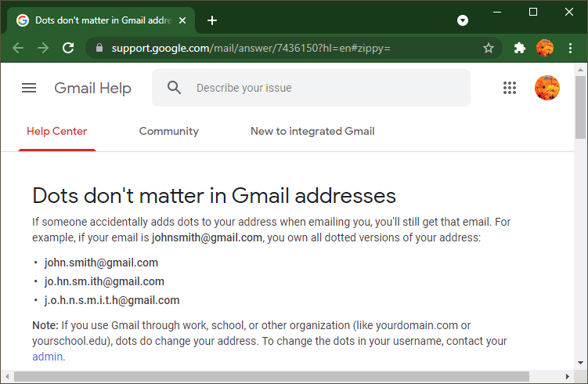Click the address bar URL
The width and height of the screenshot is (588, 384).
coord(251,48)
